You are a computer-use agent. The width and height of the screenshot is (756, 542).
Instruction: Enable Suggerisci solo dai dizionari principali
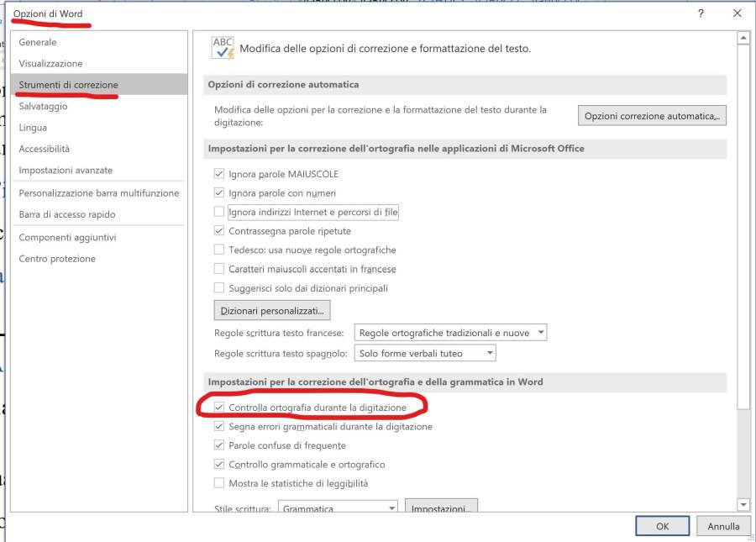click(220, 288)
